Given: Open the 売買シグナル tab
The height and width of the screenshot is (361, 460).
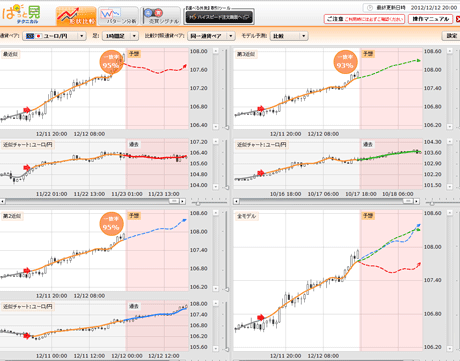Looking at the screenshot, I should (161, 16).
